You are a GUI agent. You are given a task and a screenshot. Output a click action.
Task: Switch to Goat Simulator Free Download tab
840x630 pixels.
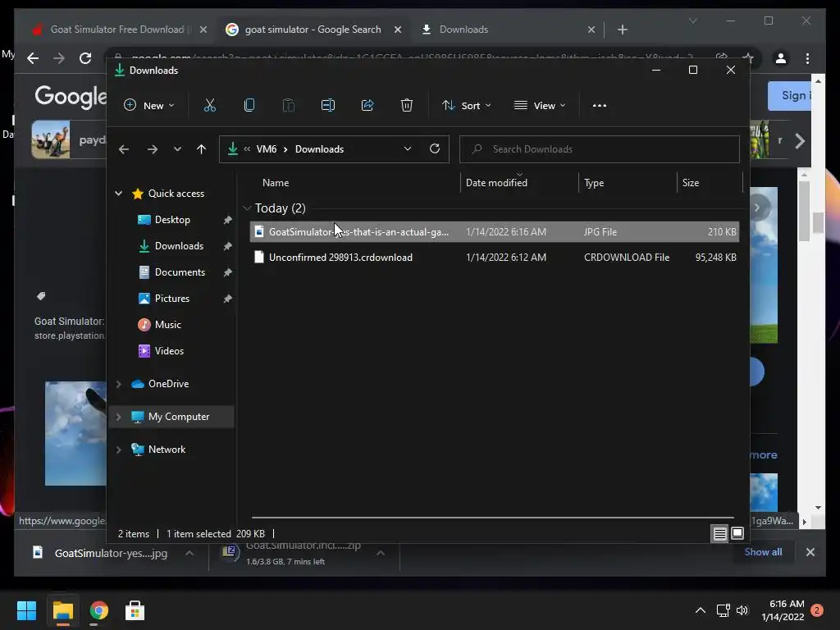(117, 30)
